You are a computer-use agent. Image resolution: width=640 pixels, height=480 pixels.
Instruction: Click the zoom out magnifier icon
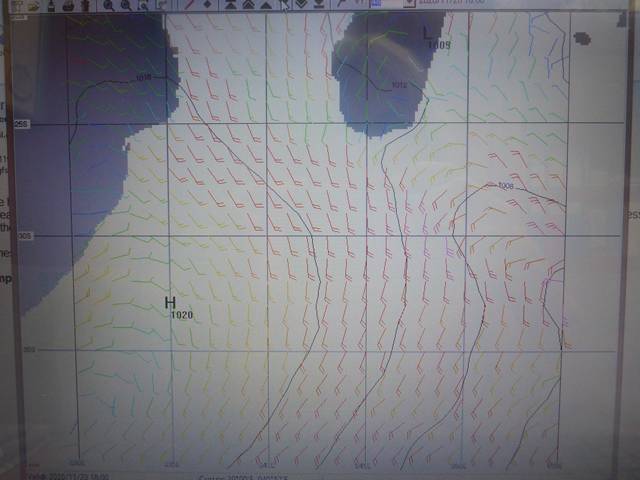pyautogui.click(x=127, y=5)
